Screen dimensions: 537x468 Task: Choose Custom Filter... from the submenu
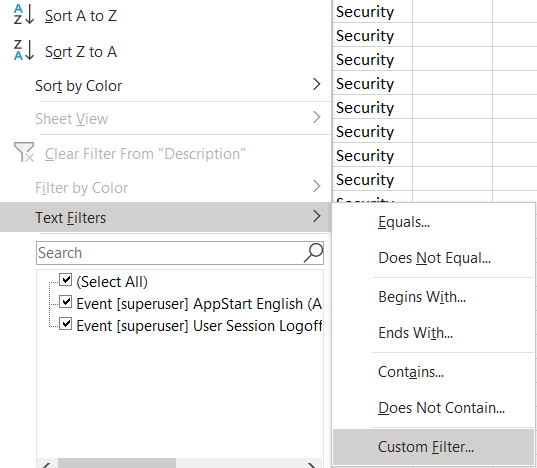433,446
